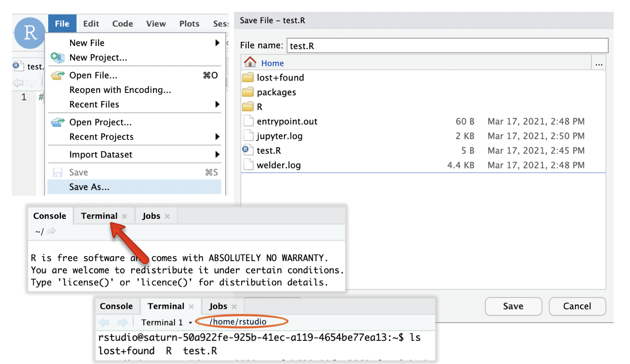This screenshot has height=364, width=630.
Task: Click the ~/ working directory label in Console
Action: coord(39,232)
